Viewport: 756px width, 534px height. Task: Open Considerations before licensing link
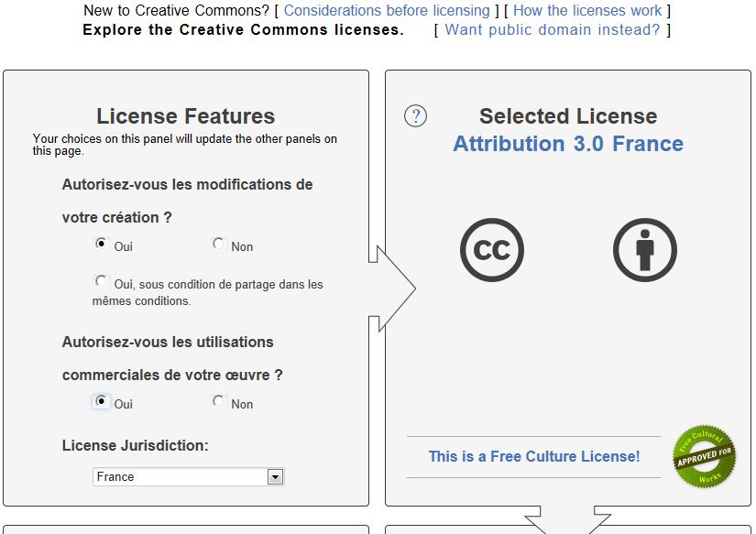(x=387, y=10)
